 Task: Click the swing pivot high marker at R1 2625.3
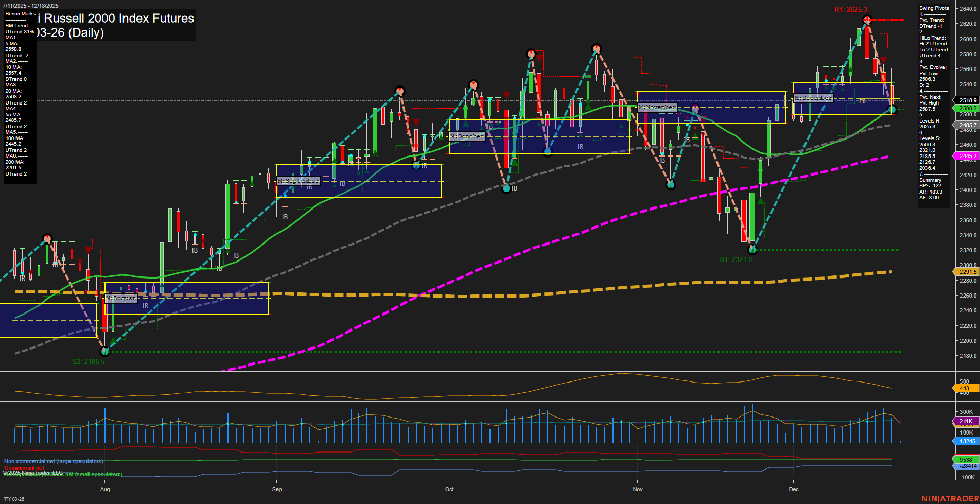click(x=867, y=20)
